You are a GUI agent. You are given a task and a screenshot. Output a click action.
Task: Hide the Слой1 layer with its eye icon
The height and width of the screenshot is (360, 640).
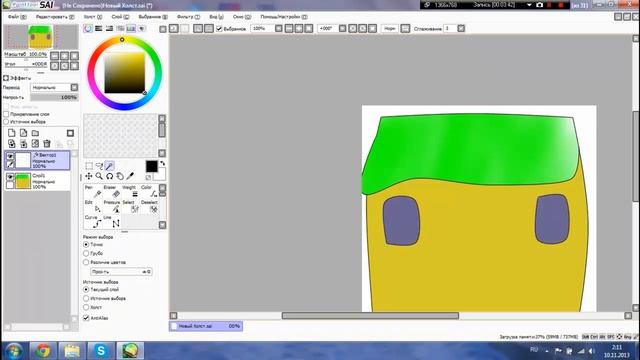point(10,177)
